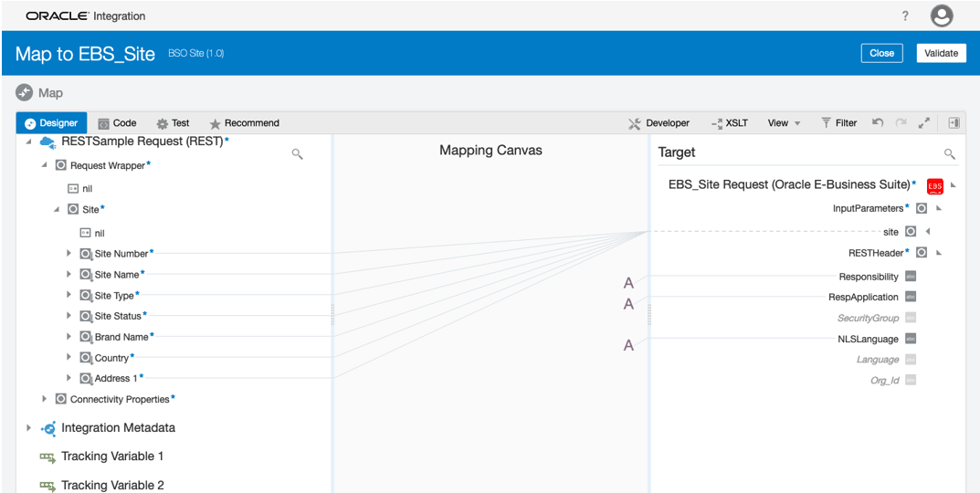Click the SecurityGroup abc icon
The image size is (980, 493).
click(x=911, y=318)
